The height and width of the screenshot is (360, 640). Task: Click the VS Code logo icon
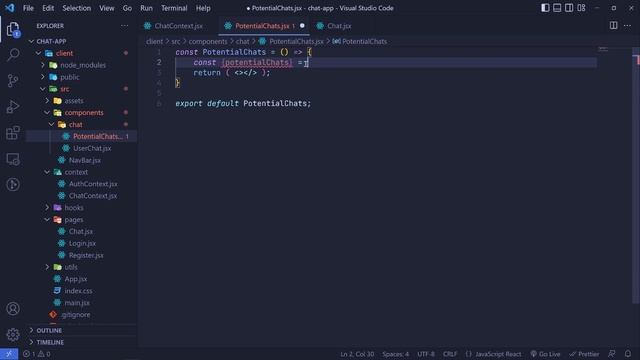click(10, 8)
